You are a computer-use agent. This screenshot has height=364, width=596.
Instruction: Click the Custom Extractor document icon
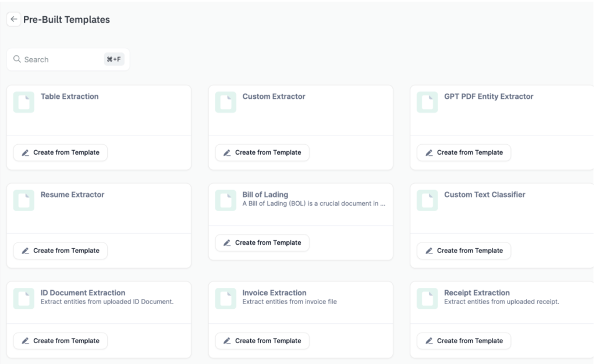click(225, 102)
